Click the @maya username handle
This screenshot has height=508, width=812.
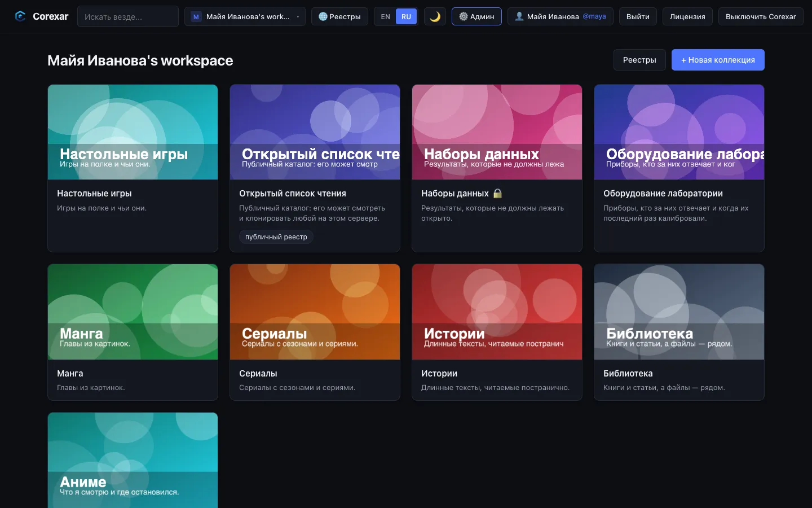click(594, 16)
